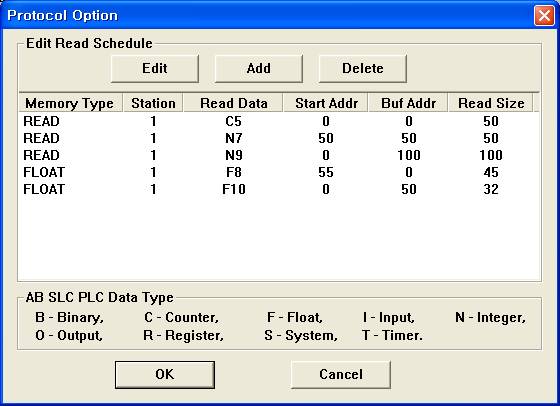Click the empty area of schedule list
Image resolution: width=560 pixels, height=406 pixels.
279,239
